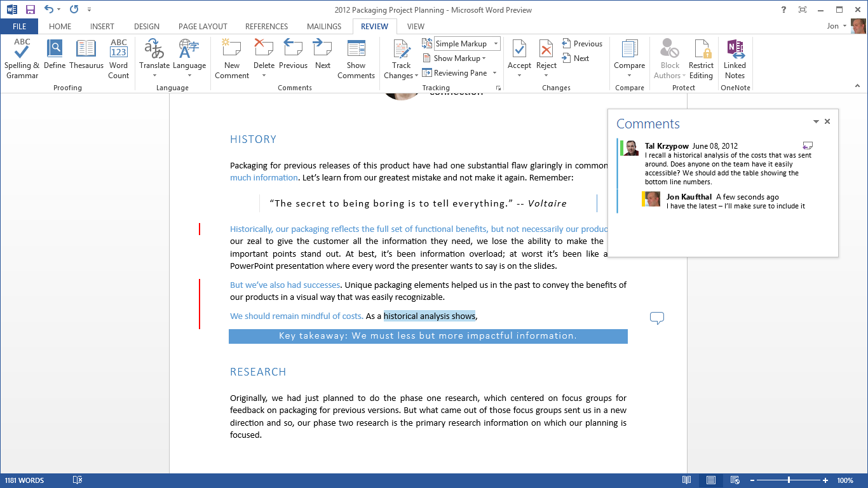
Task: Reject the current change
Action: click(x=545, y=57)
